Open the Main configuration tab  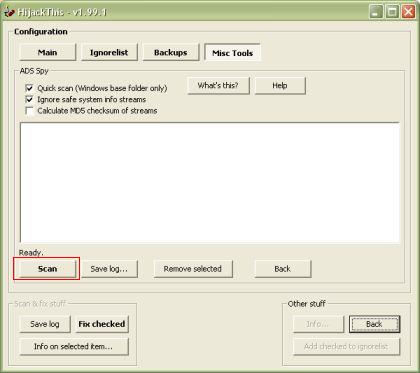pos(48,52)
